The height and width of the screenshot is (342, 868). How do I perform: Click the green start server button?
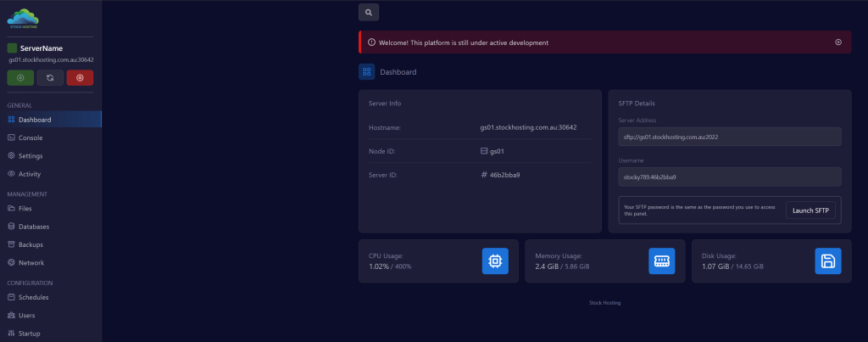20,78
